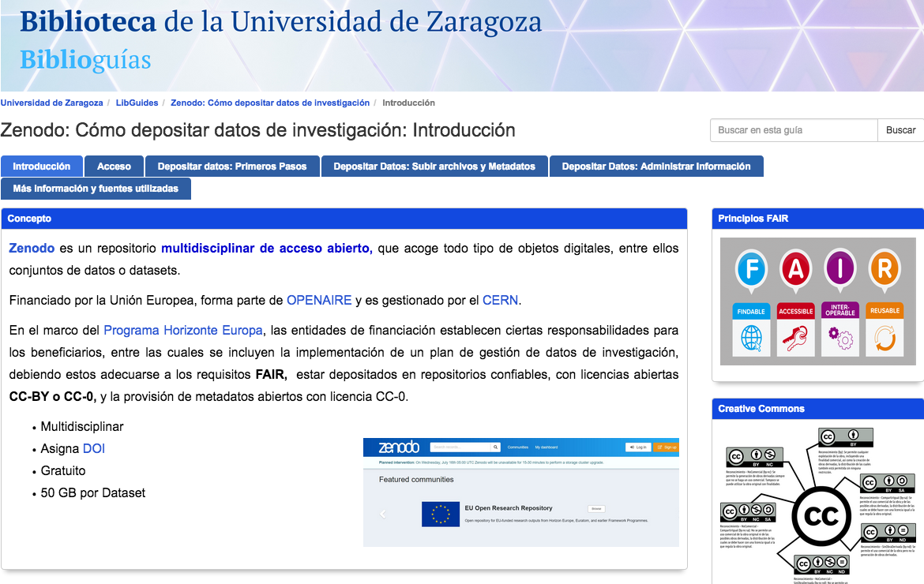This screenshot has height=584, width=924.
Task: Click the DOI link in the list
Action: pos(94,448)
